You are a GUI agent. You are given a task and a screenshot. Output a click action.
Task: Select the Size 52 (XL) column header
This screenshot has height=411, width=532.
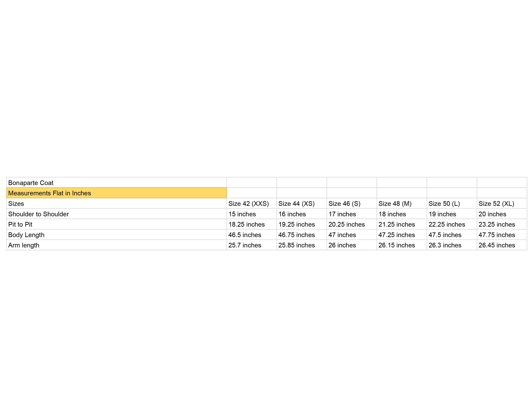click(496, 204)
